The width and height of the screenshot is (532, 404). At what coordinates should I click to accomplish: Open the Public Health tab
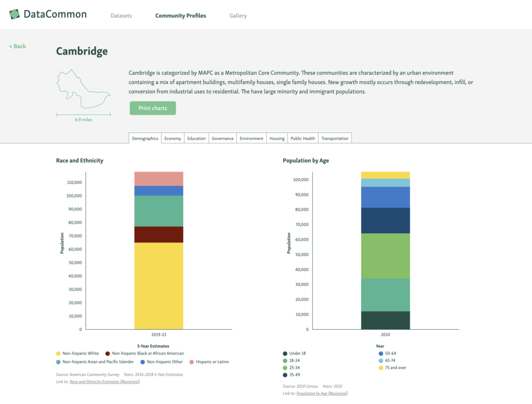pyautogui.click(x=303, y=138)
